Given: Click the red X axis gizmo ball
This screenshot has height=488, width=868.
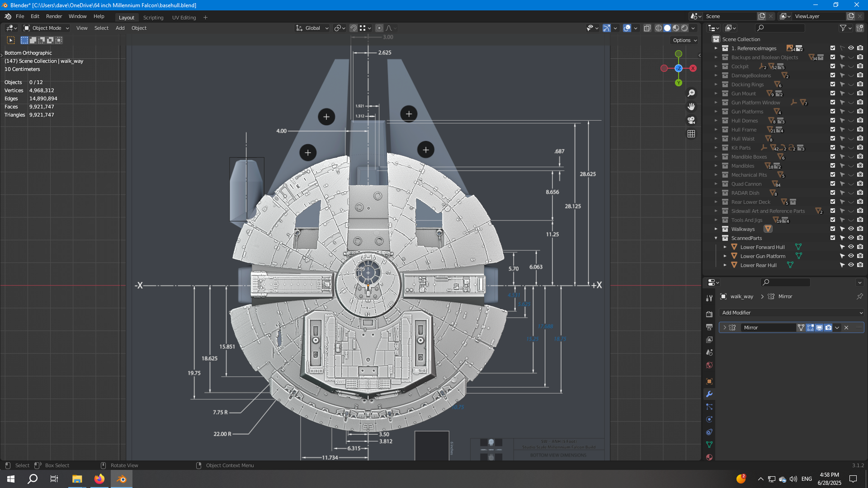Looking at the screenshot, I should (693, 68).
